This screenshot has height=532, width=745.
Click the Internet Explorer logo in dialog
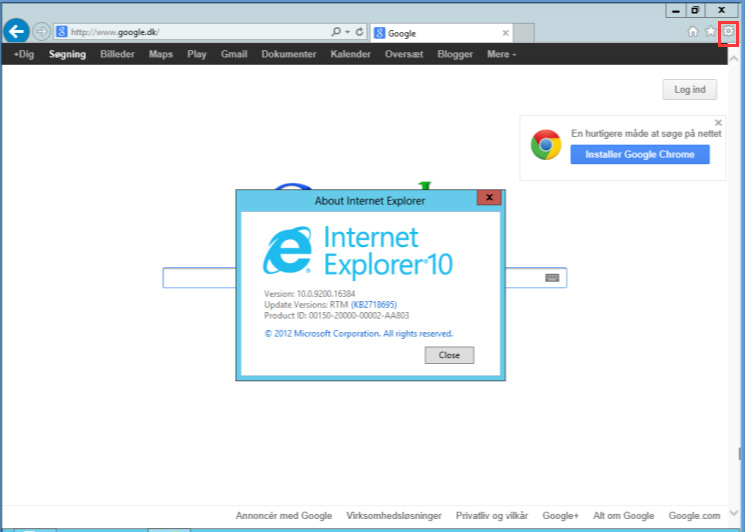[287, 250]
